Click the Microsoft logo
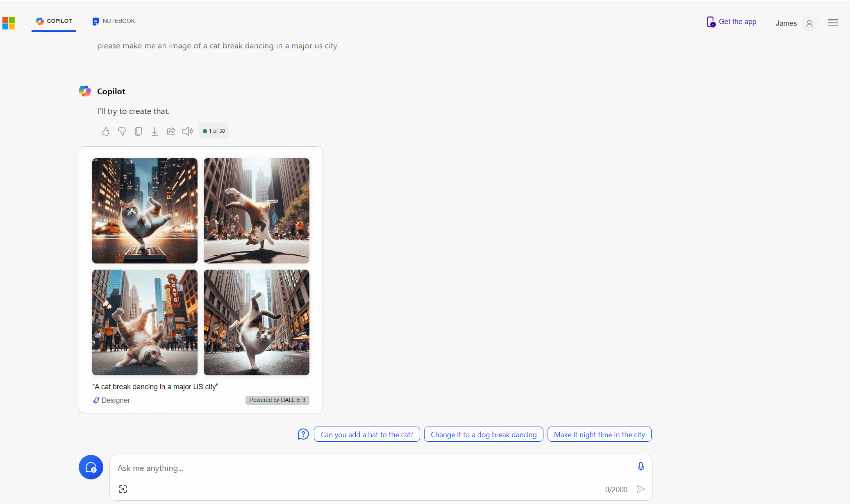This screenshot has height=504, width=850. point(8,23)
